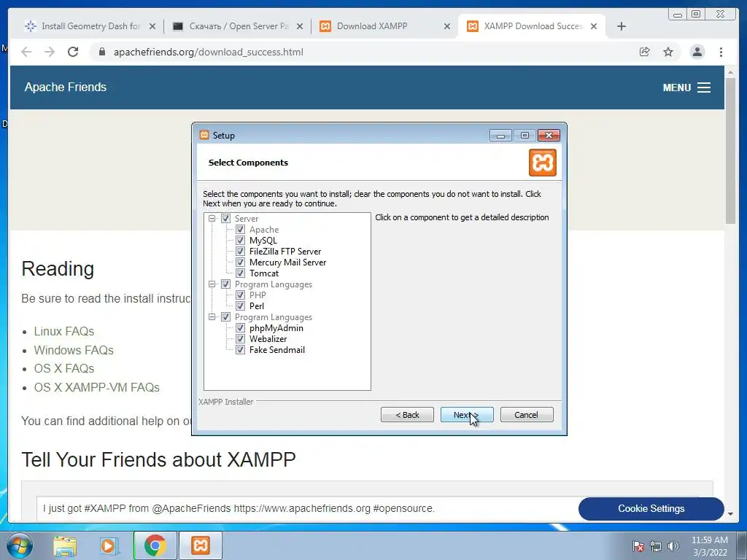Open Cookie Settings button

pyautogui.click(x=651, y=508)
